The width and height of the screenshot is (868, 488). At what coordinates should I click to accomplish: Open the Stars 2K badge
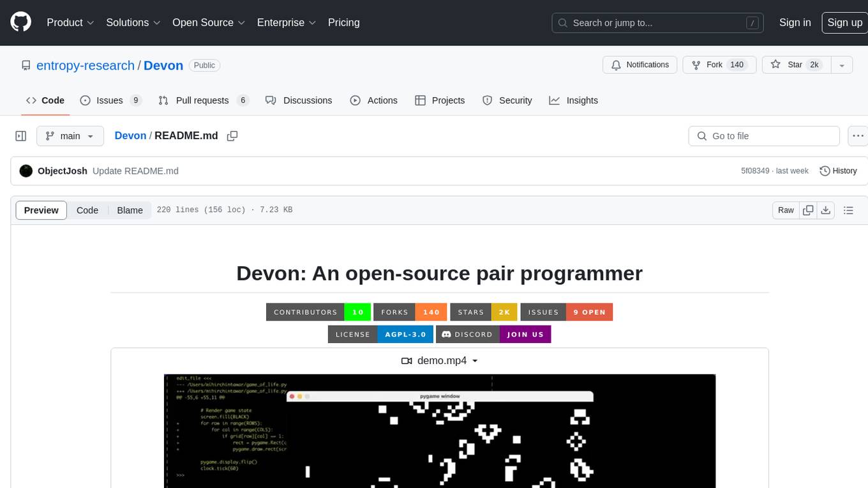tap(484, 312)
